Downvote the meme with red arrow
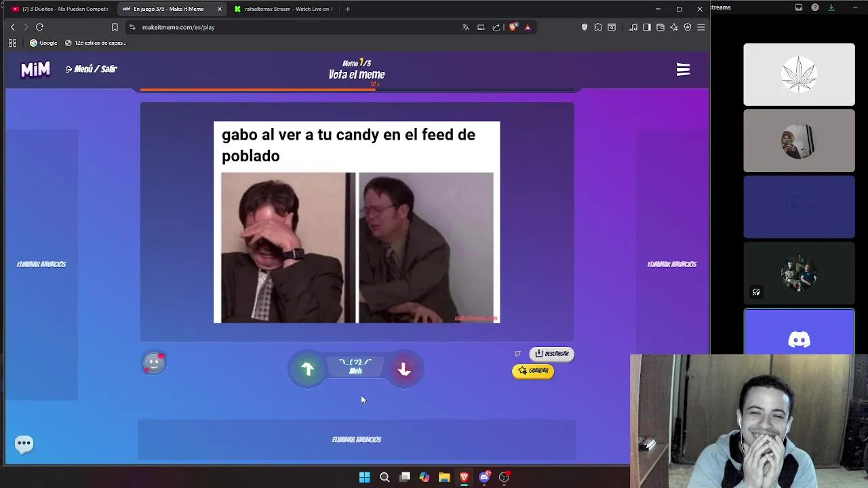This screenshot has width=868, height=488. 404,369
